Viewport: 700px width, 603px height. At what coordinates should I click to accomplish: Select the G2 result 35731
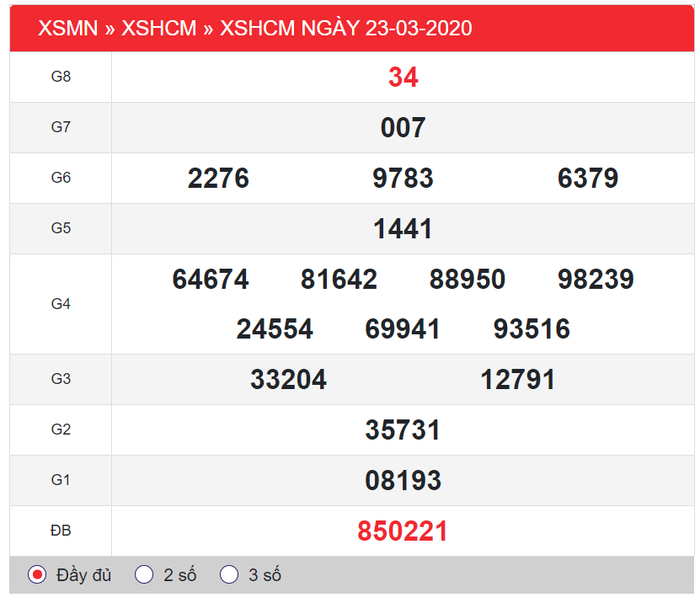click(403, 430)
